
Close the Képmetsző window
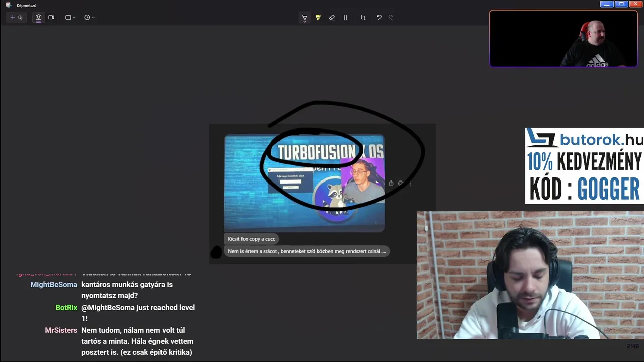636,4
